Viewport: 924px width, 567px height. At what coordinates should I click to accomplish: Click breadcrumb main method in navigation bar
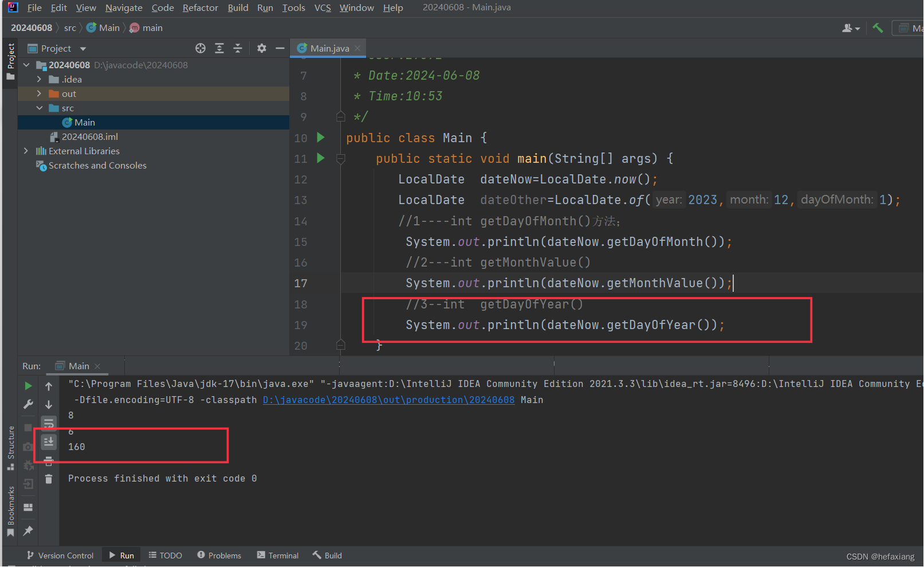[147, 28]
